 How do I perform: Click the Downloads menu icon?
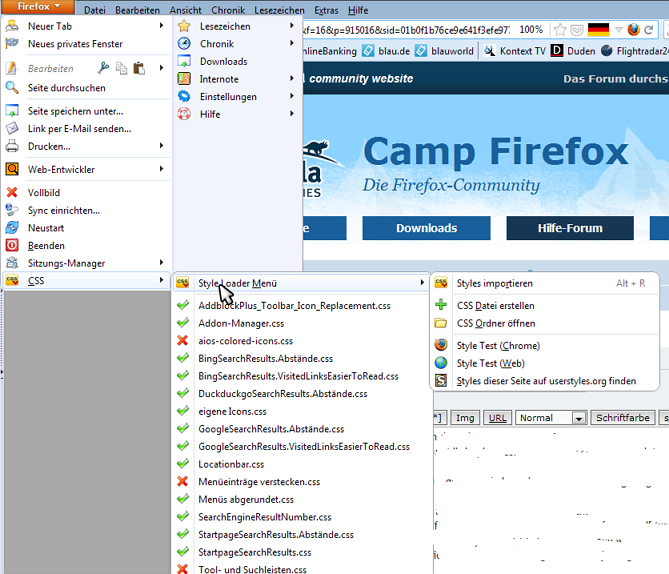184,61
